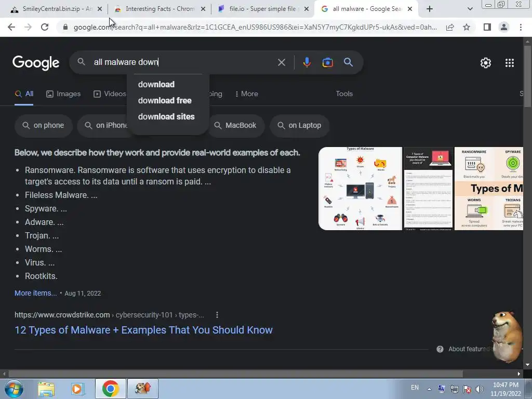
Task: Switch to Interesting Facts tab
Action: [x=159, y=9]
